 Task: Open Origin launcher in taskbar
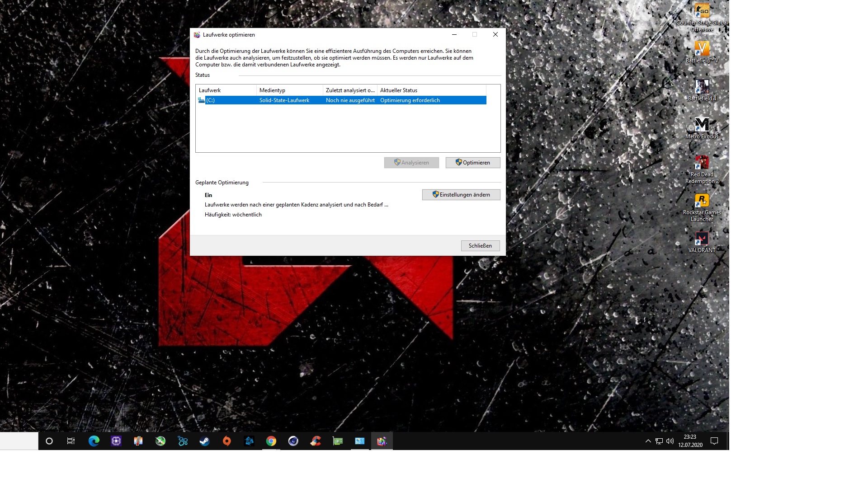point(227,441)
